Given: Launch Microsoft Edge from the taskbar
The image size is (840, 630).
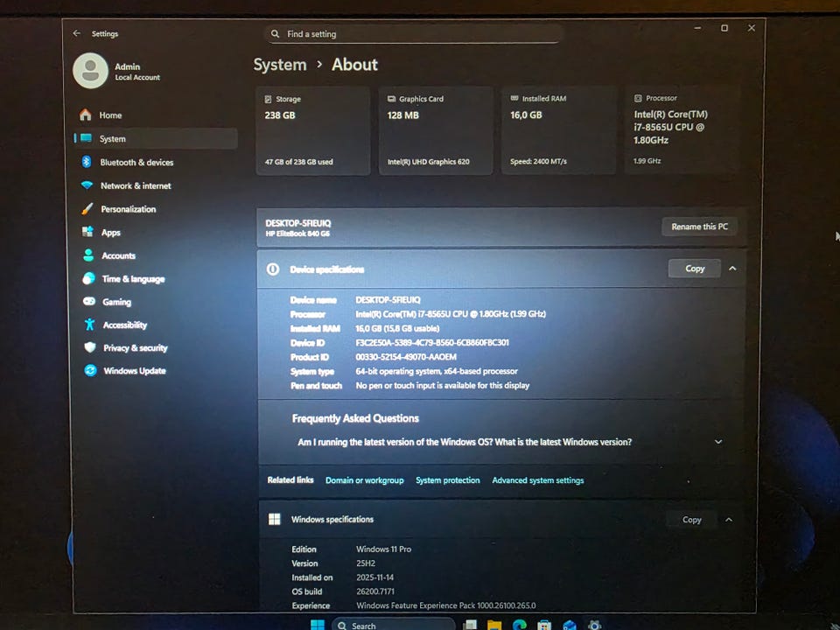Looking at the screenshot, I should tap(519, 625).
